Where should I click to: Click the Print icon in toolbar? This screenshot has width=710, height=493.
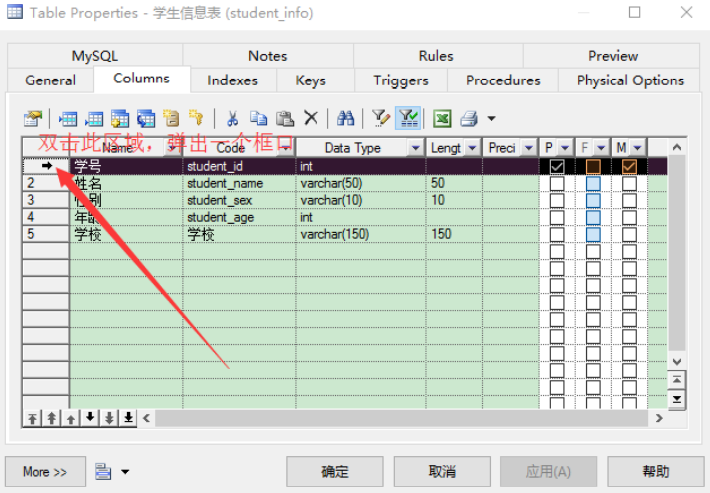pyautogui.click(x=469, y=118)
